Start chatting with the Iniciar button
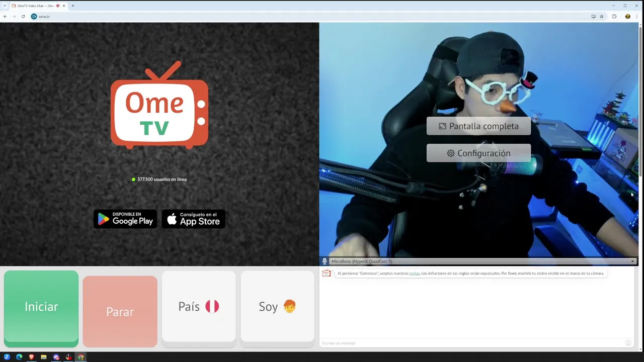Image resolution: width=644 pixels, height=362 pixels. pos(41,308)
